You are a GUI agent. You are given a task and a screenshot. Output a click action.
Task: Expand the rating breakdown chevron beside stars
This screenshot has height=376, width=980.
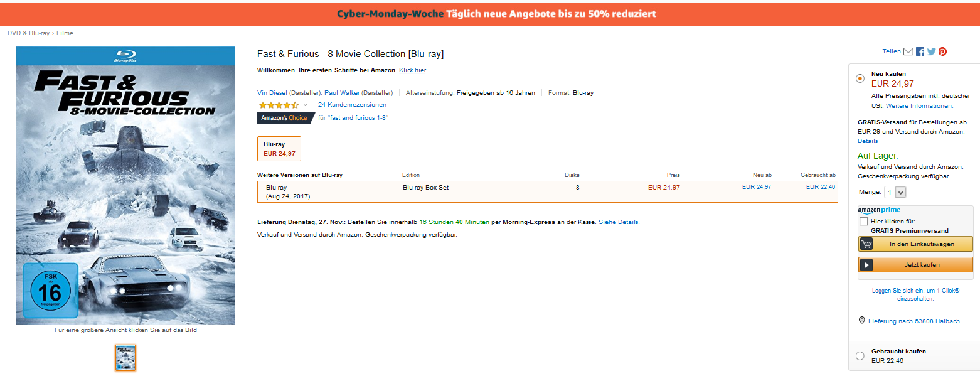click(306, 105)
